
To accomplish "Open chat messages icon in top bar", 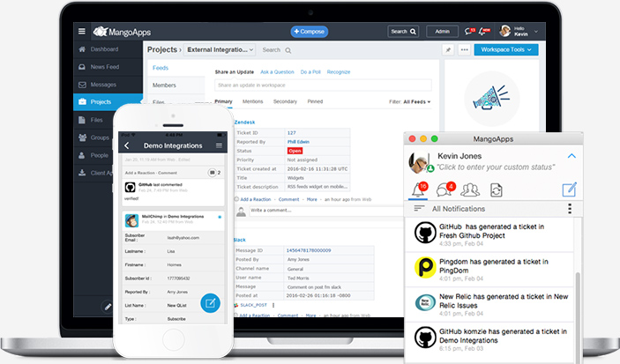I will (x=470, y=31).
